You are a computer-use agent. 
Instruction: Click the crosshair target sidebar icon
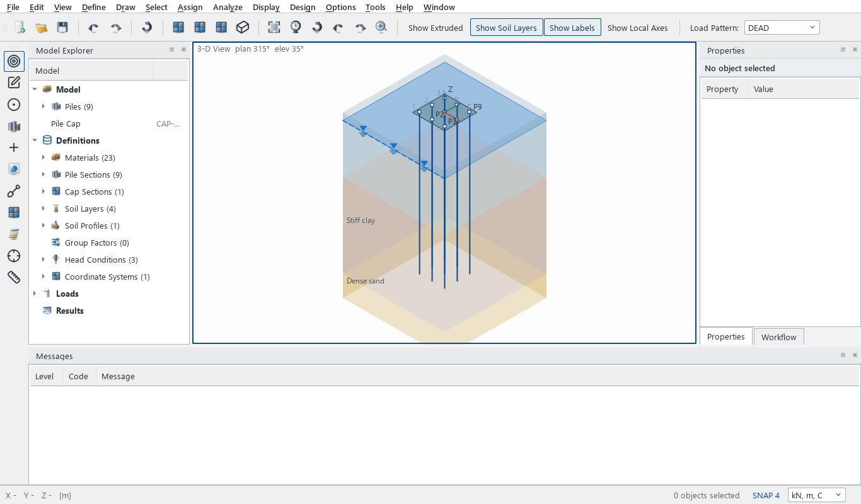[x=14, y=256]
